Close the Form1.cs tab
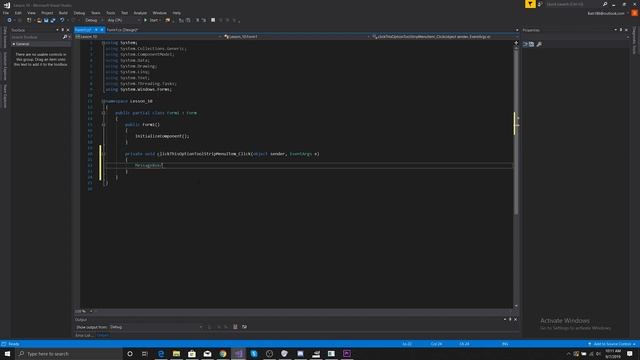640x360 pixels. coord(102,30)
